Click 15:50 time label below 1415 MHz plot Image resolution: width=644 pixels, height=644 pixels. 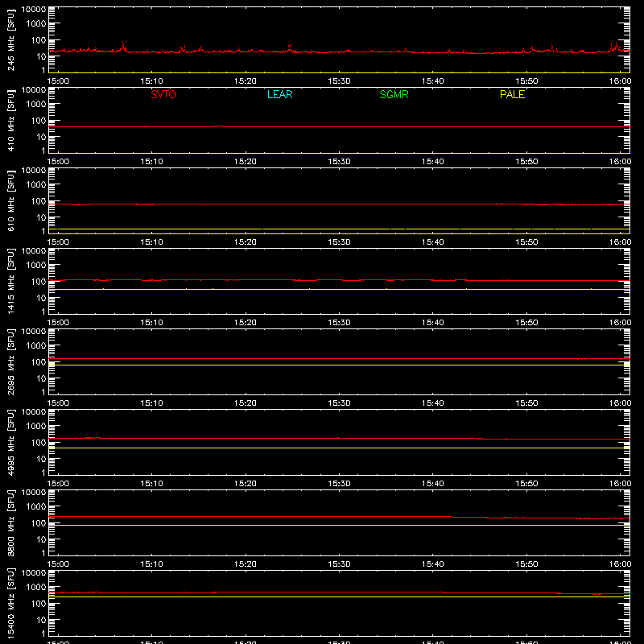pyautogui.click(x=526, y=323)
